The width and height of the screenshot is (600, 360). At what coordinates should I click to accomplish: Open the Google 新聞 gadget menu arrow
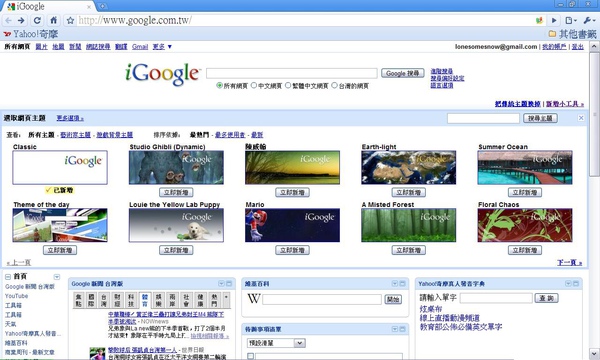(x=221, y=283)
